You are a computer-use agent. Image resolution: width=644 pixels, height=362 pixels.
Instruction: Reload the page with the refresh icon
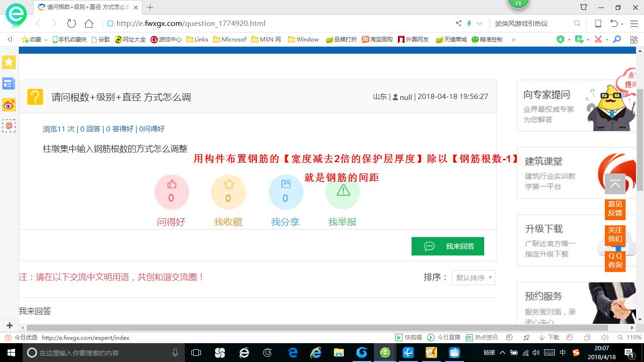72,24
